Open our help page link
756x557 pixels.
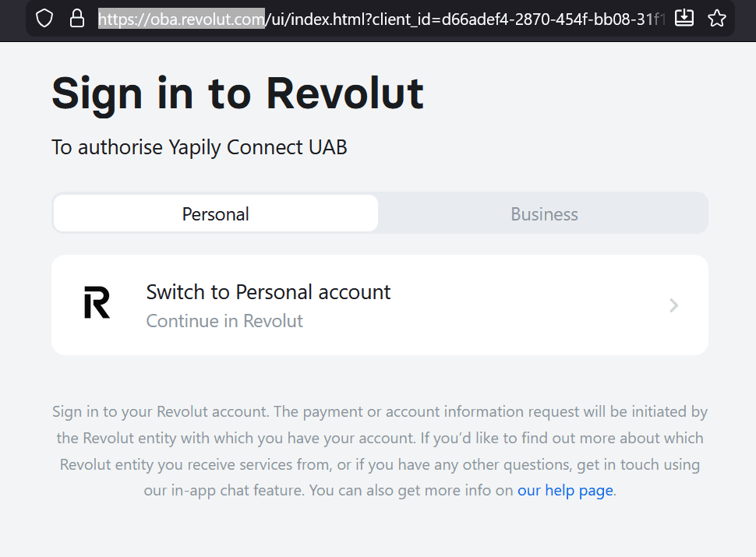[x=564, y=490]
